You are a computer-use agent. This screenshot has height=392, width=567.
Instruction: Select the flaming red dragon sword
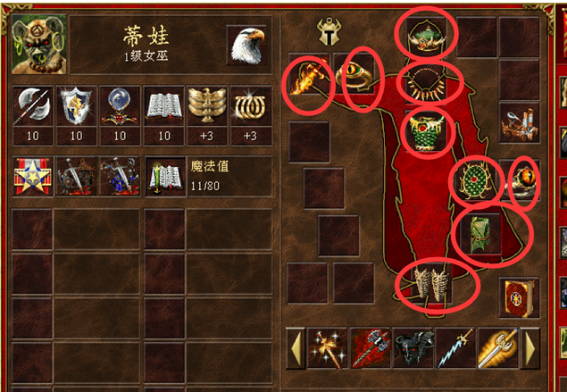click(309, 76)
